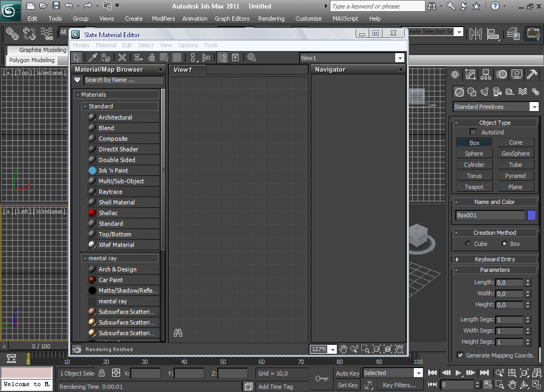Click the Select Tool arrow in Slate toolbar

point(76,57)
